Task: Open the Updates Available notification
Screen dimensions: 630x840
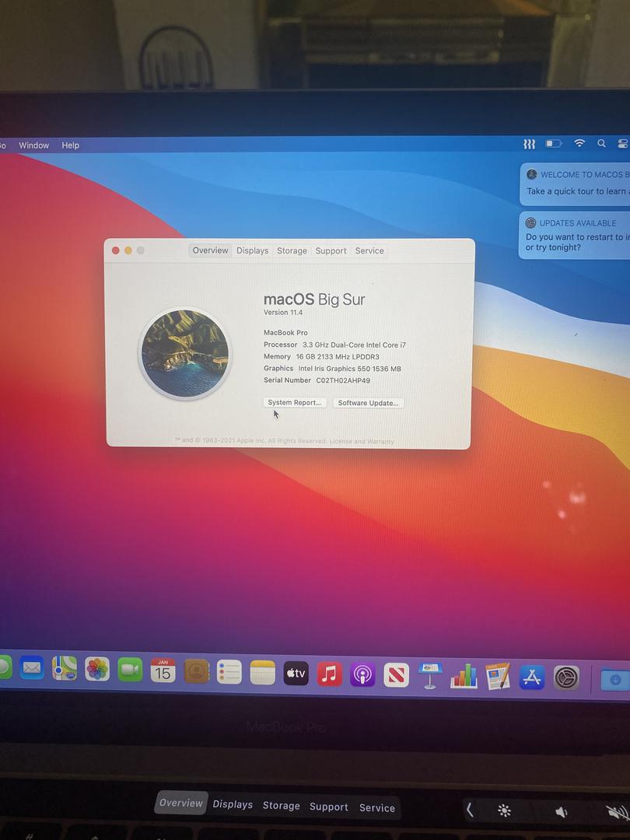Action: [576, 235]
